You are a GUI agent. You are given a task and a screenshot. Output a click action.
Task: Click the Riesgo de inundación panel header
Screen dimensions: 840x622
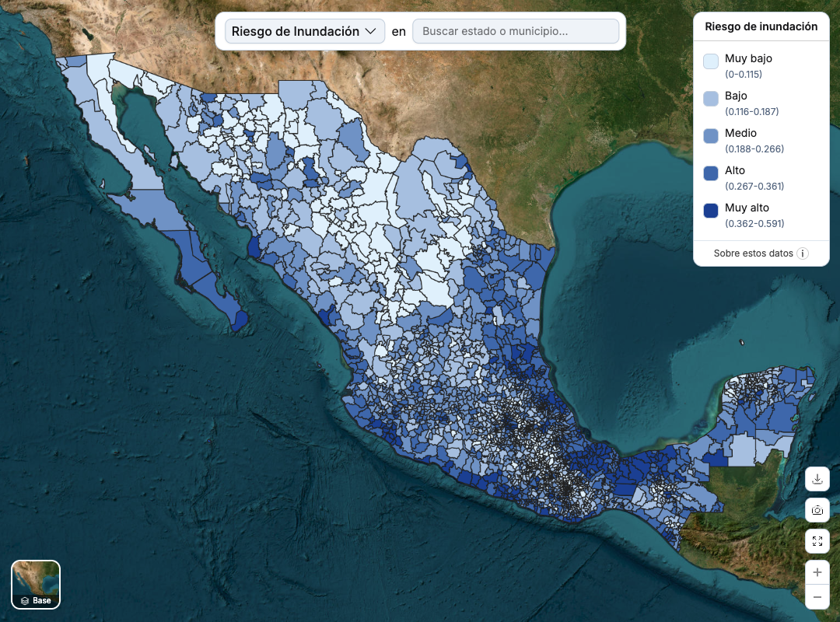pyautogui.click(x=760, y=26)
